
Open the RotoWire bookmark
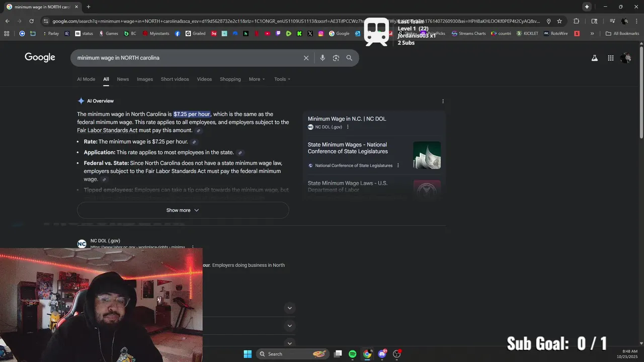pyautogui.click(x=555, y=34)
